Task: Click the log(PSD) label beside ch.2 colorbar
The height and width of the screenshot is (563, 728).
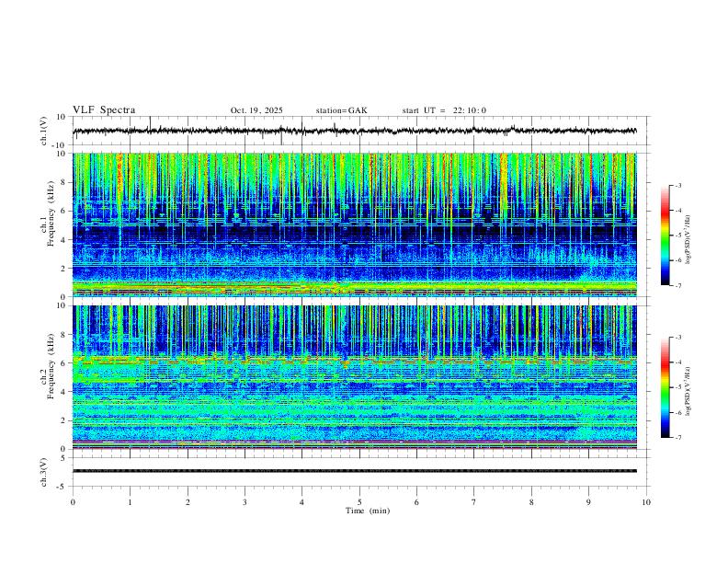Action: click(x=688, y=391)
